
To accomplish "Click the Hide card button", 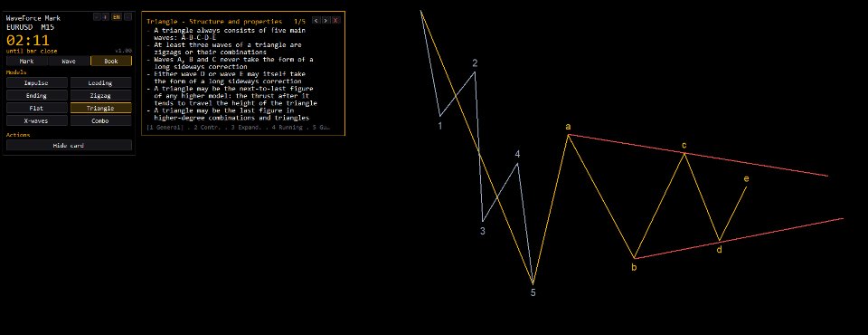I will pos(69,145).
